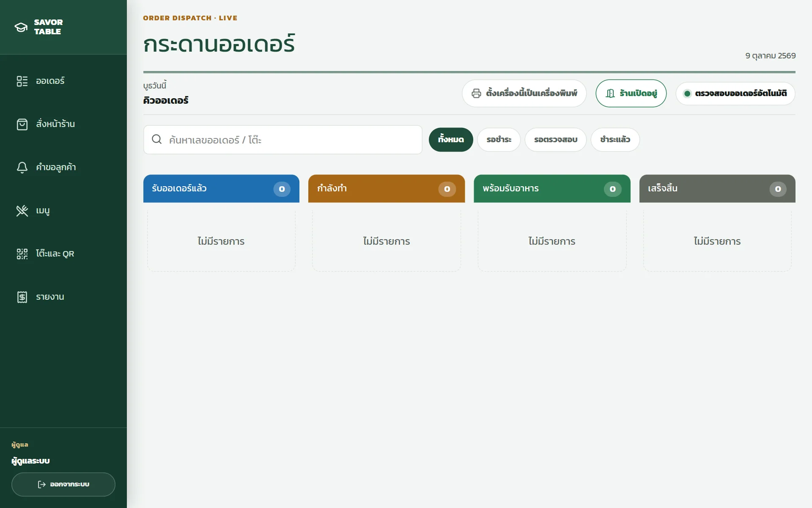Click the เสร็จสิ้น column header

[717, 188]
